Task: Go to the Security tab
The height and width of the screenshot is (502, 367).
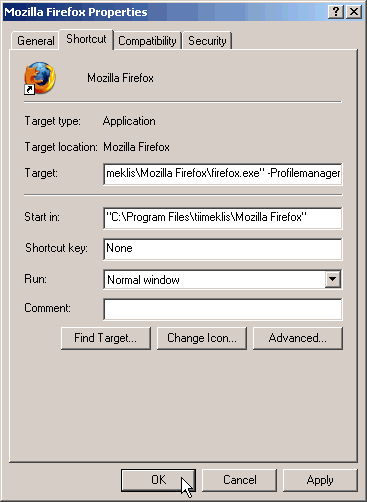Action: pos(207,41)
